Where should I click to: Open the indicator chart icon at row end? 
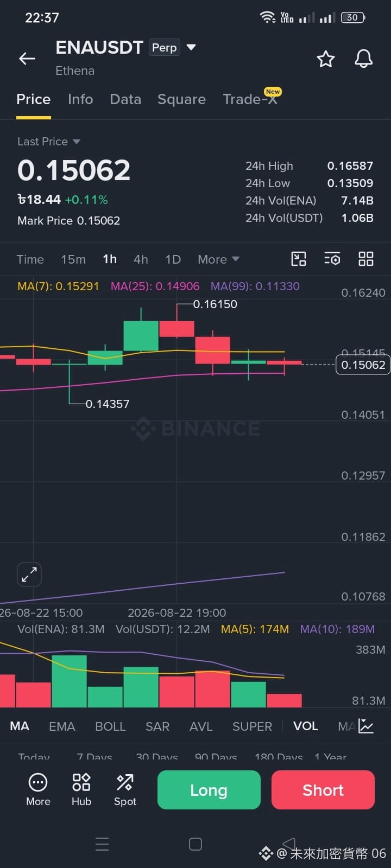[366, 726]
